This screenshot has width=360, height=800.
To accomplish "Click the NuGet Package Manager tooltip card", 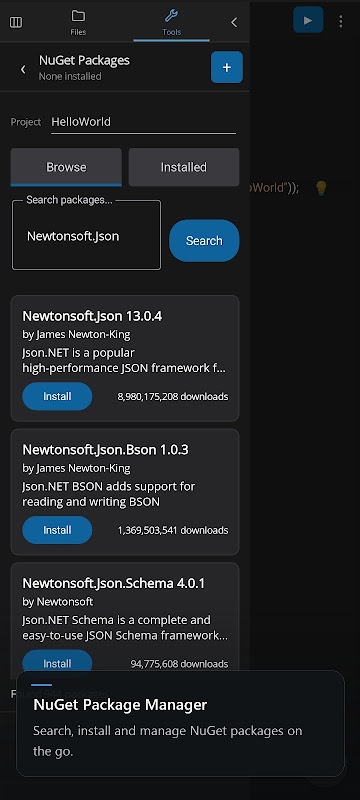I will pyautogui.click(x=181, y=723).
